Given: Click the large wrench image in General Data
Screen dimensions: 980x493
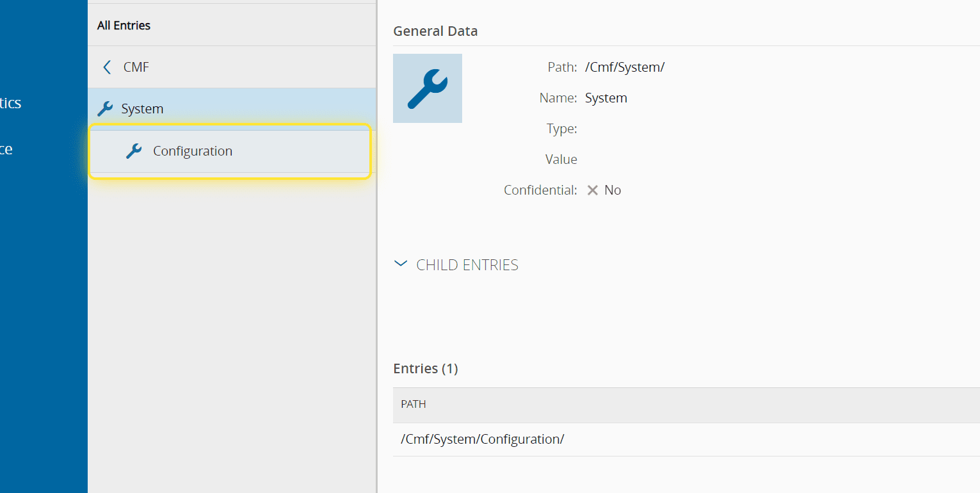Looking at the screenshot, I should tap(427, 88).
